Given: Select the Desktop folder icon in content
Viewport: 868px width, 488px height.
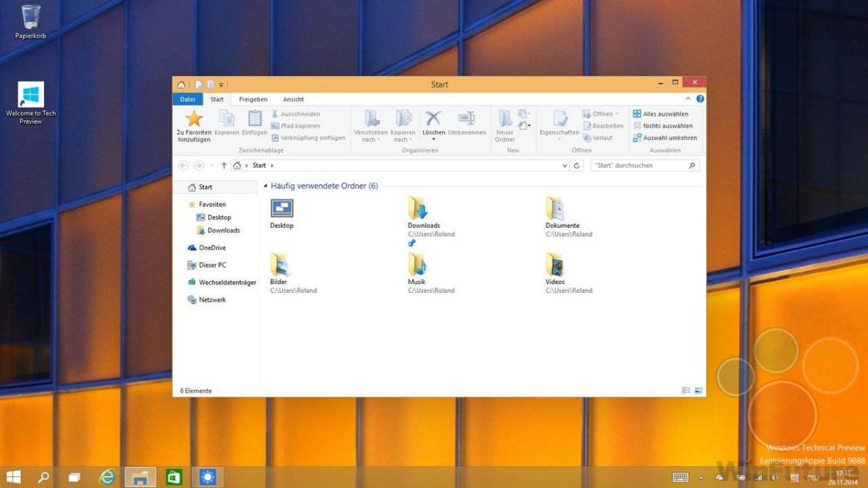Looking at the screenshot, I should point(282,208).
